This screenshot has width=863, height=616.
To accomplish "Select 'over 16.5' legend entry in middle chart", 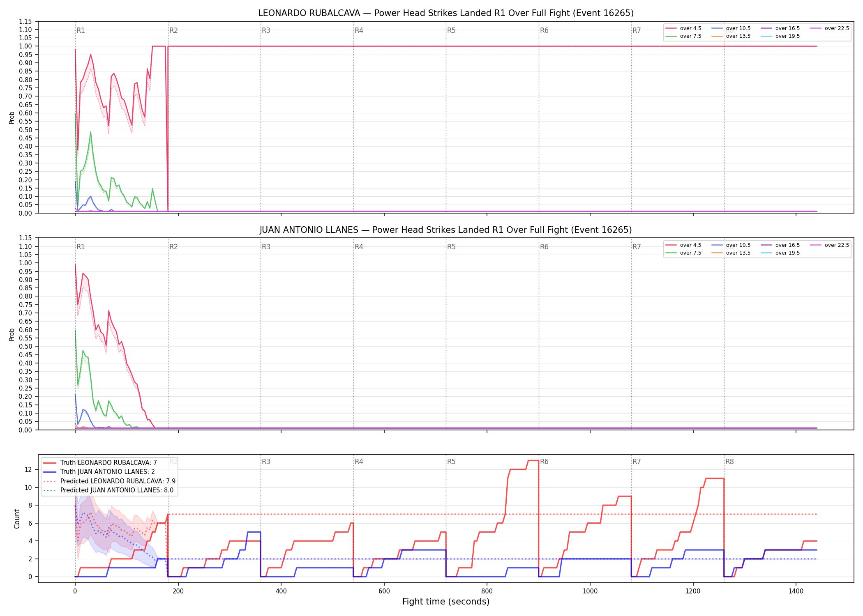I will click(780, 245).
